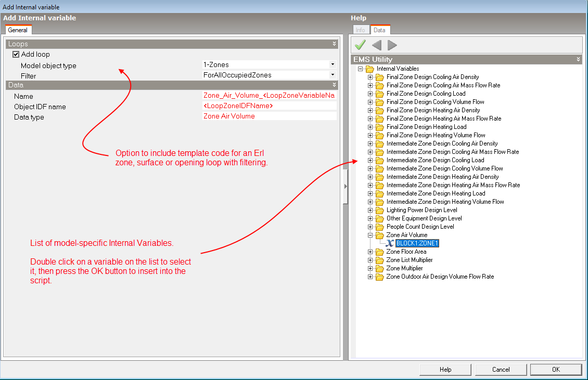
Task: Collapse the Loops section header
Action: (335, 44)
